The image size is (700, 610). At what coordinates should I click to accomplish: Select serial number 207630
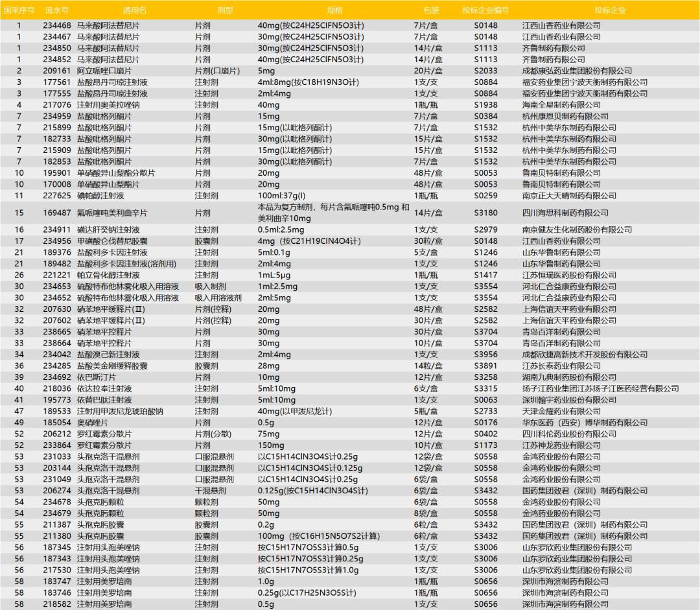pyautogui.click(x=57, y=309)
